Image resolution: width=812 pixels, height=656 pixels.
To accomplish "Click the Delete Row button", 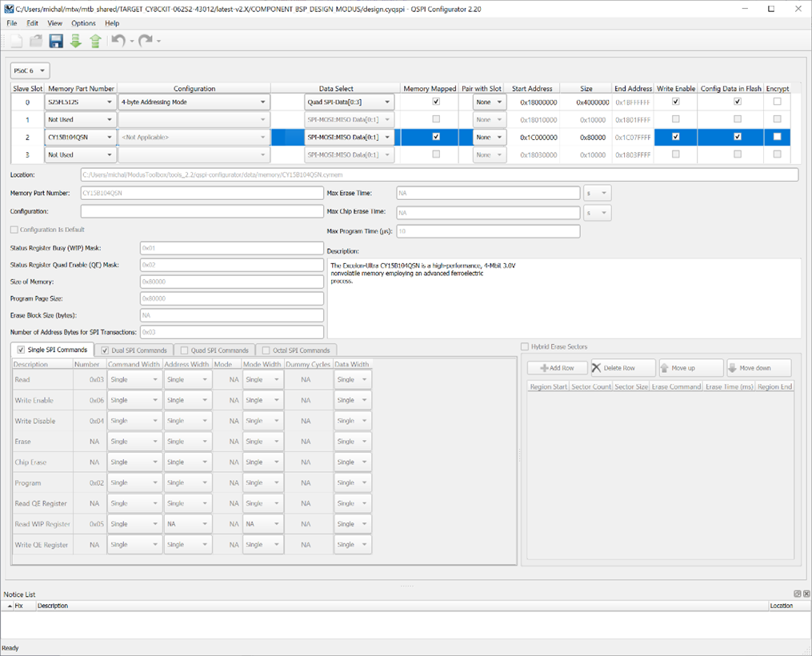I will [x=622, y=368].
